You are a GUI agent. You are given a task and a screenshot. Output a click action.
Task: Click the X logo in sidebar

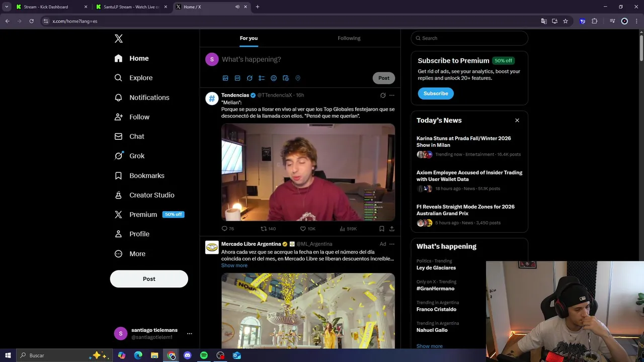click(118, 39)
